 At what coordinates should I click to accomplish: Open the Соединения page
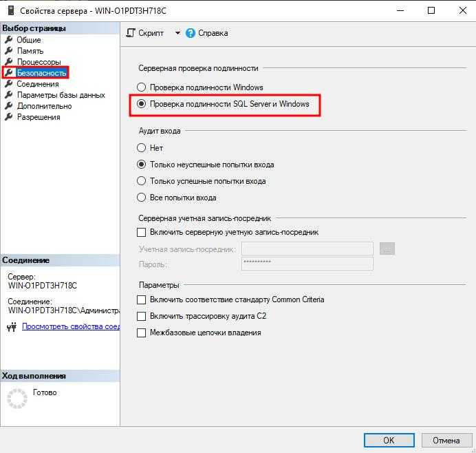point(38,84)
